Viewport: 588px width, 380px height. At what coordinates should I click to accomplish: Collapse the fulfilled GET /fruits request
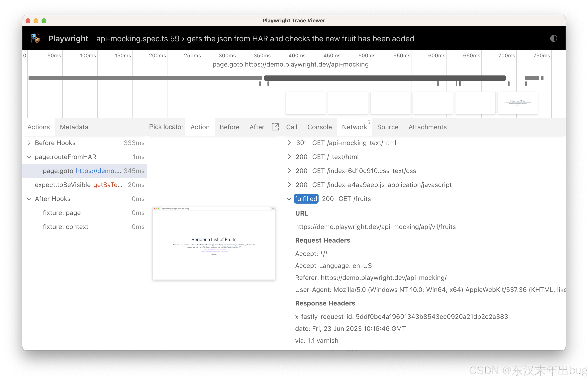(289, 199)
